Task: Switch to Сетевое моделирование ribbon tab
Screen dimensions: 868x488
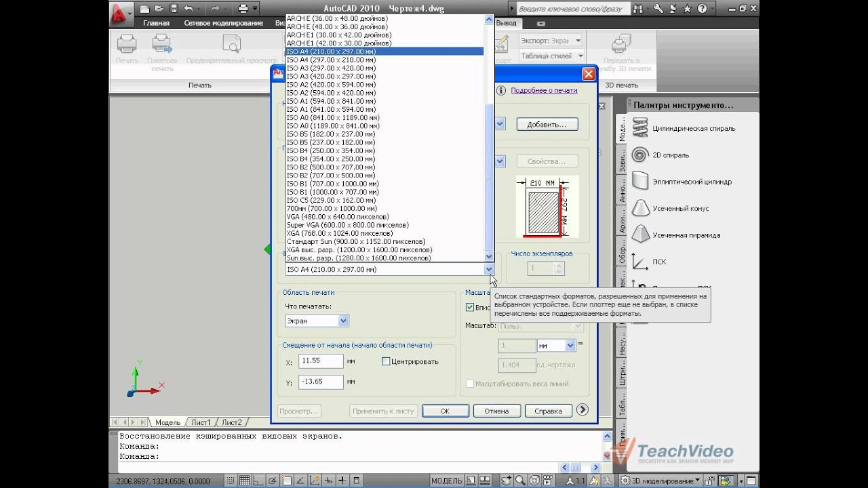Action: 223,23
